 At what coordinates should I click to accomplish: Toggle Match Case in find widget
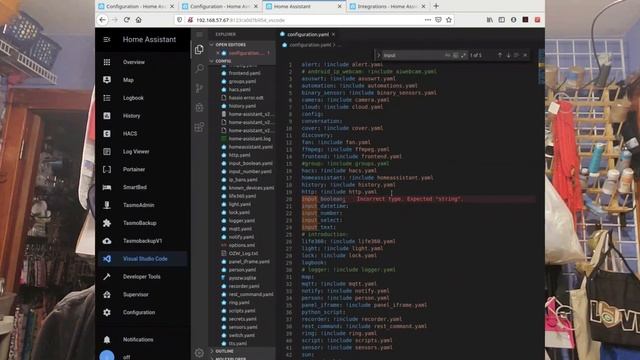click(x=448, y=55)
